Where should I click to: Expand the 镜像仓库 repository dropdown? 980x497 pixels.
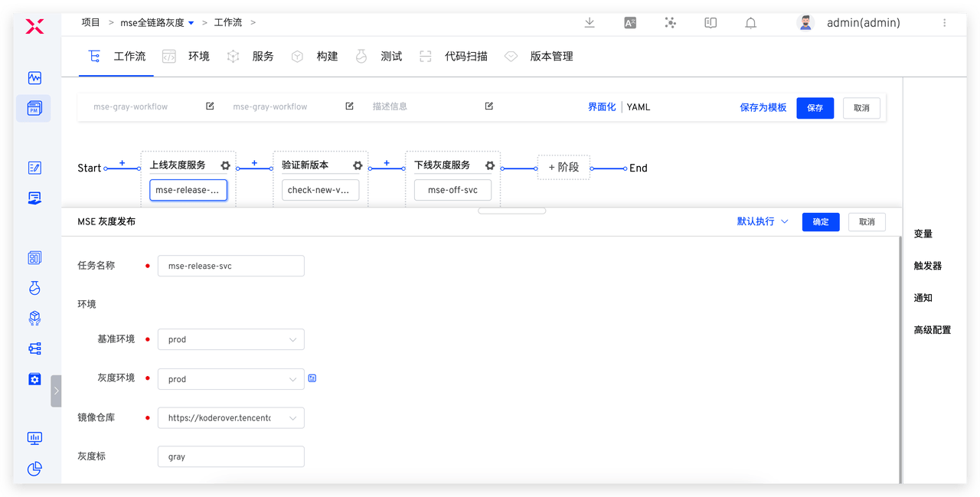tap(230, 417)
